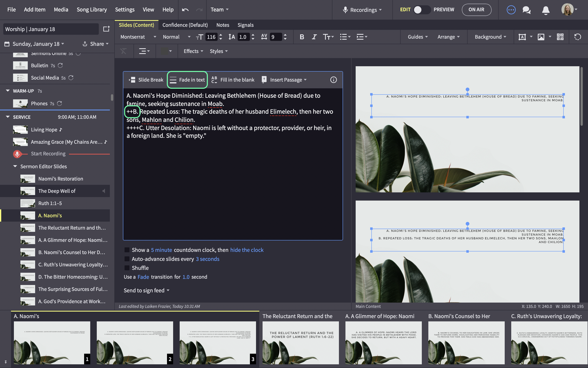Collapse the SERVICE section
This screenshot has height=368, width=588.
(x=8, y=117)
